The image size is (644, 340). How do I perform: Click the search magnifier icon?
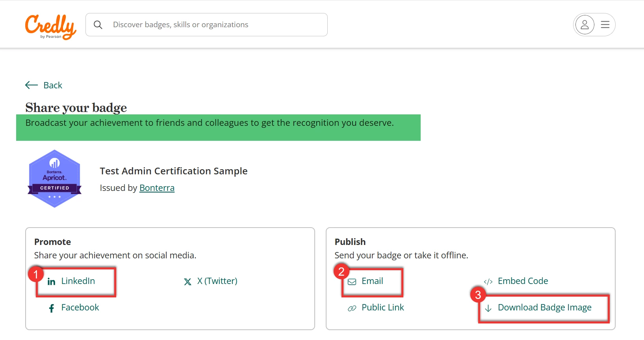point(98,25)
